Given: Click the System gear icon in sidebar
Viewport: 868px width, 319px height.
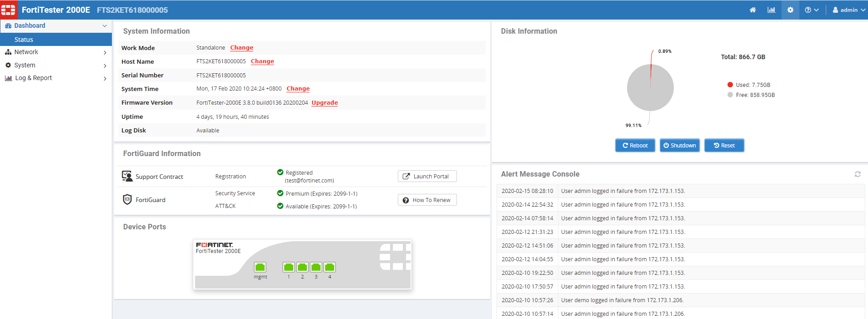Looking at the screenshot, I should point(8,65).
